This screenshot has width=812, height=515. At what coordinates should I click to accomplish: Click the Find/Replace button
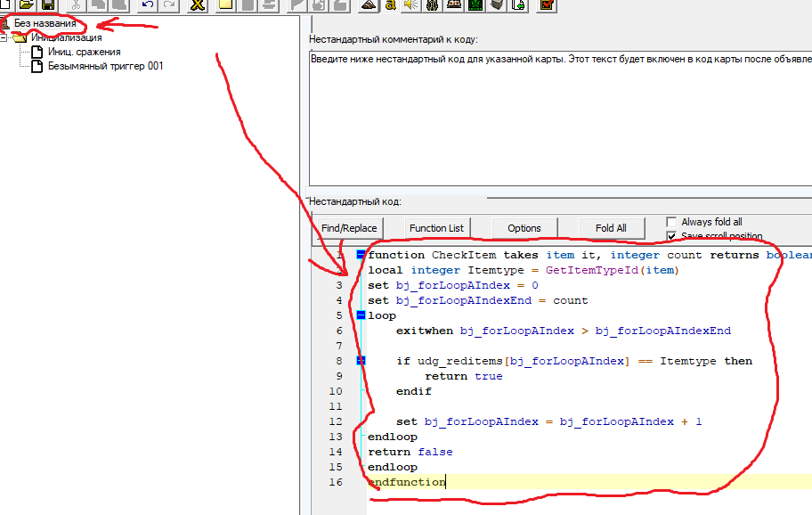click(x=349, y=228)
